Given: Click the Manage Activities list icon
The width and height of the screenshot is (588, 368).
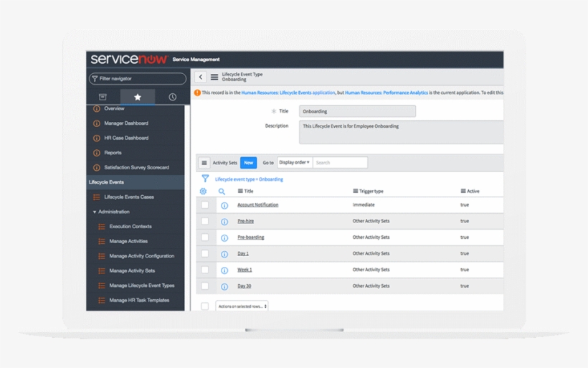Looking at the screenshot, I should (102, 241).
